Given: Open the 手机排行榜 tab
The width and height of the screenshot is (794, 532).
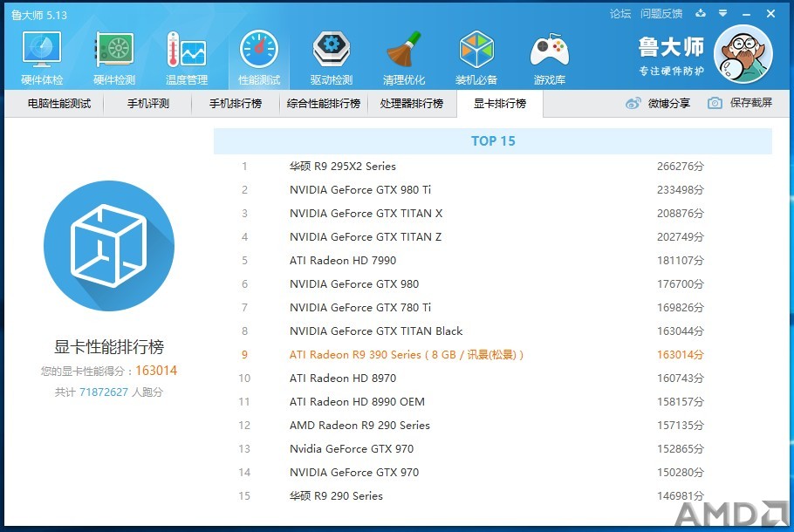Looking at the screenshot, I should click(x=236, y=104).
